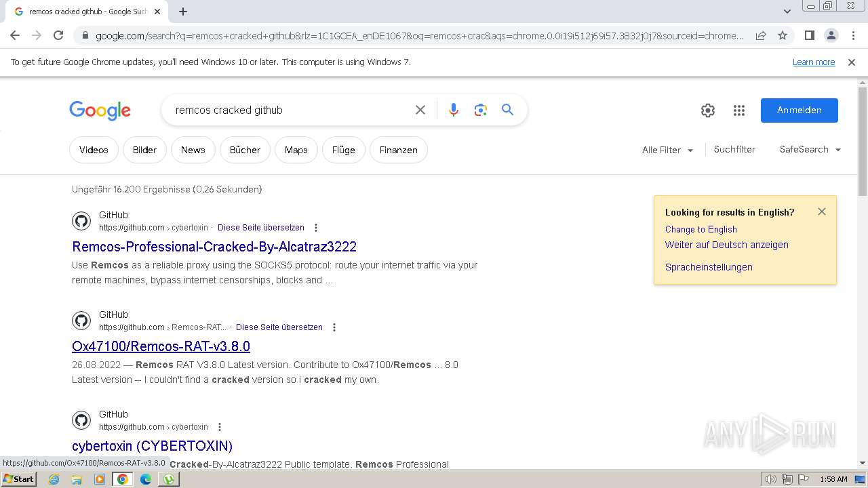The image size is (868, 488).
Task: Choose Change to English
Action: pos(701,229)
